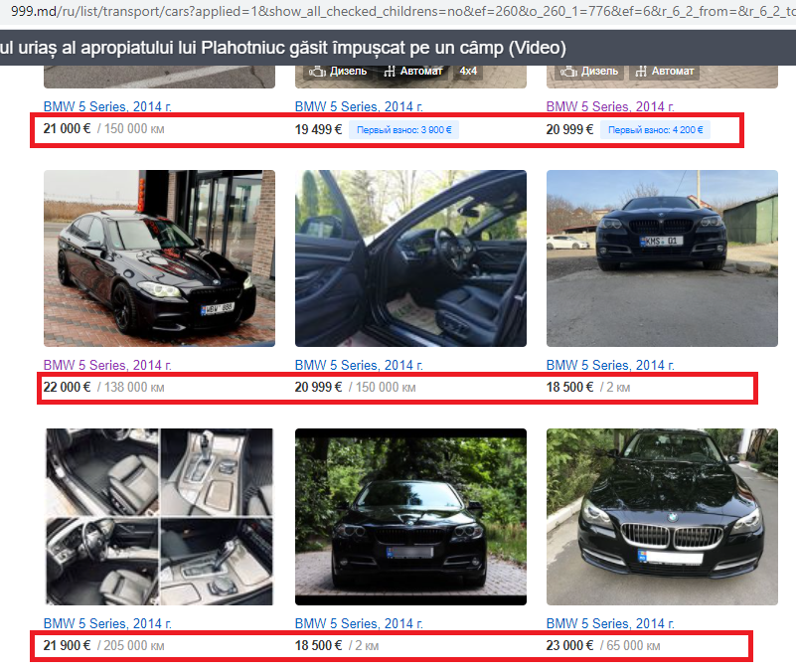796x672 pixels.
Task: Click the 21 000 € price
Action: [x=67, y=129]
